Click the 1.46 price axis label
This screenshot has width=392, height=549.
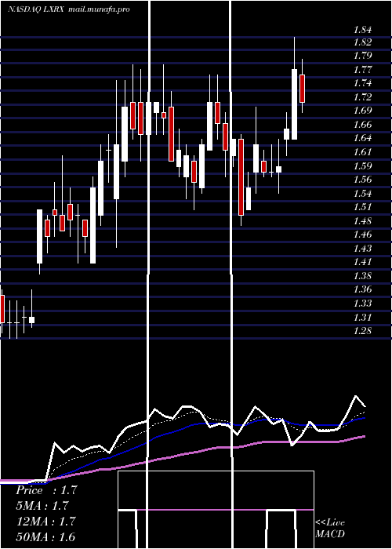(x=362, y=235)
